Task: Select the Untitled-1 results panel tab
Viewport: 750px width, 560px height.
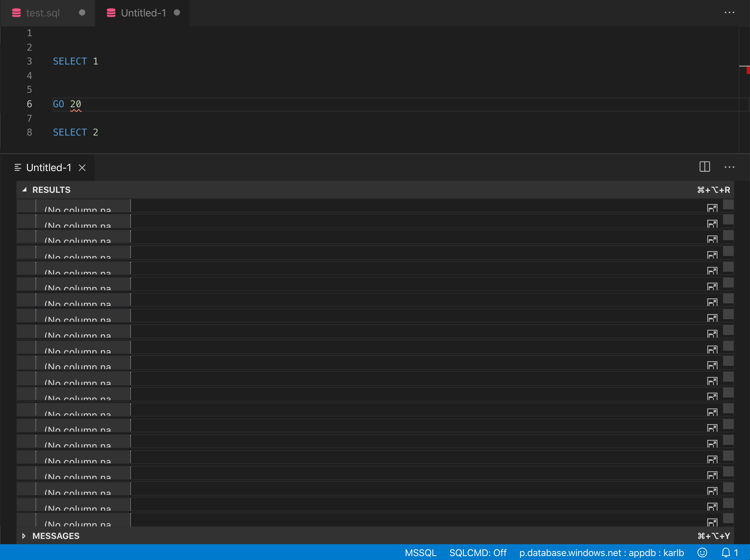Action: [48, 167]
